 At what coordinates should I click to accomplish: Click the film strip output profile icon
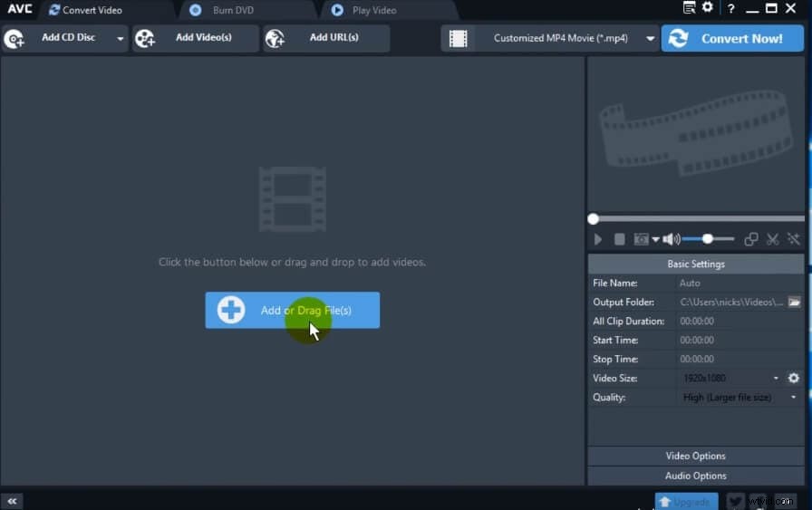tap(458, 38)
